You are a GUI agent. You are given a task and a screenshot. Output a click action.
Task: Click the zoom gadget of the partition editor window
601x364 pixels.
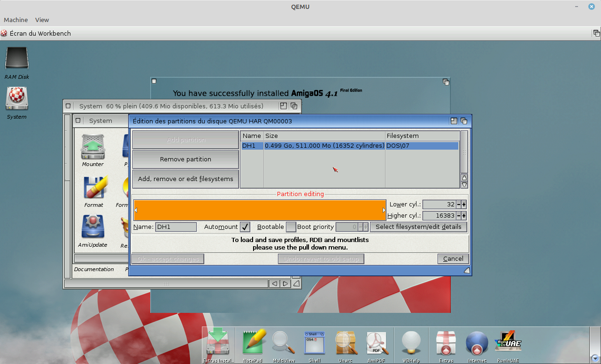pos(454,121)
